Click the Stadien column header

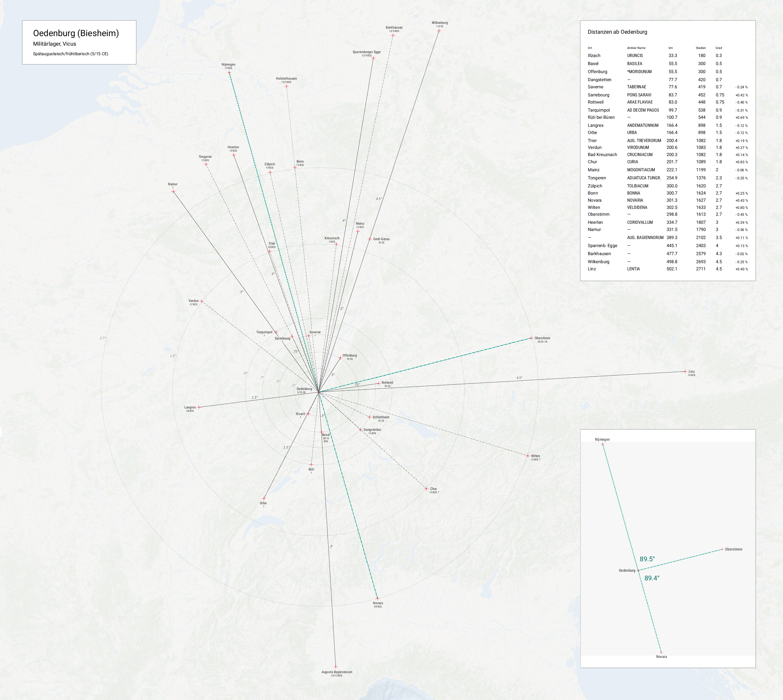700,48
